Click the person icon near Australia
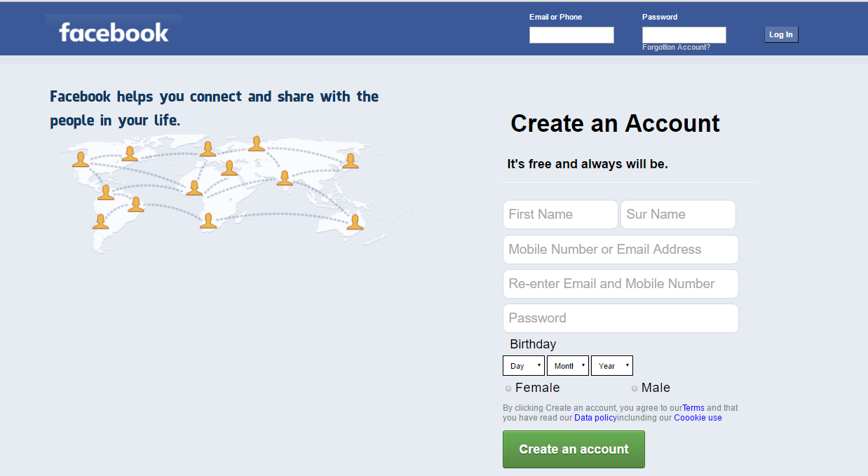The width and height of the screenshot is (868, 476). click(x=354, y=222)
